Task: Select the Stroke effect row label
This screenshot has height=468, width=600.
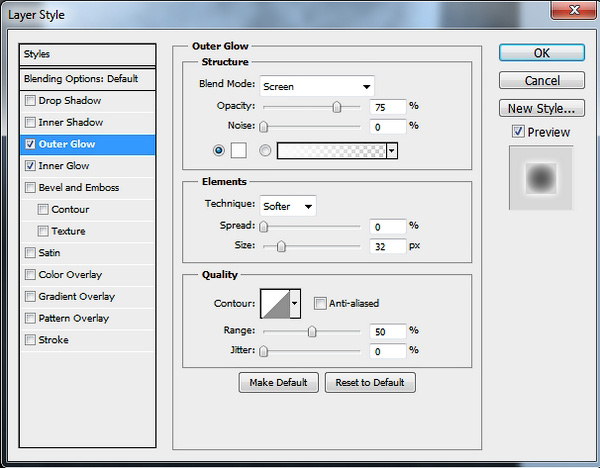Action: coord(54,340)
